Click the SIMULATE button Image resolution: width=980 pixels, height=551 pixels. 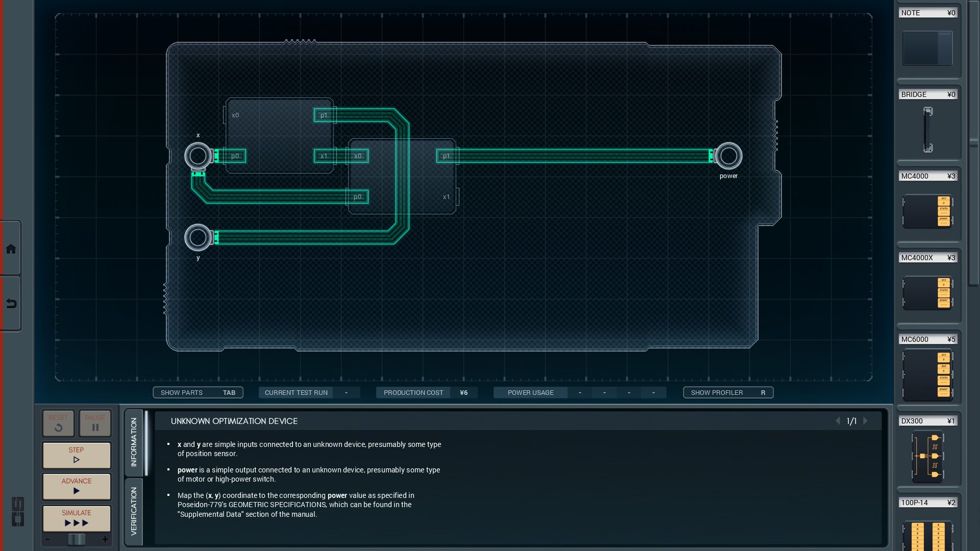[x=77, y=518]
